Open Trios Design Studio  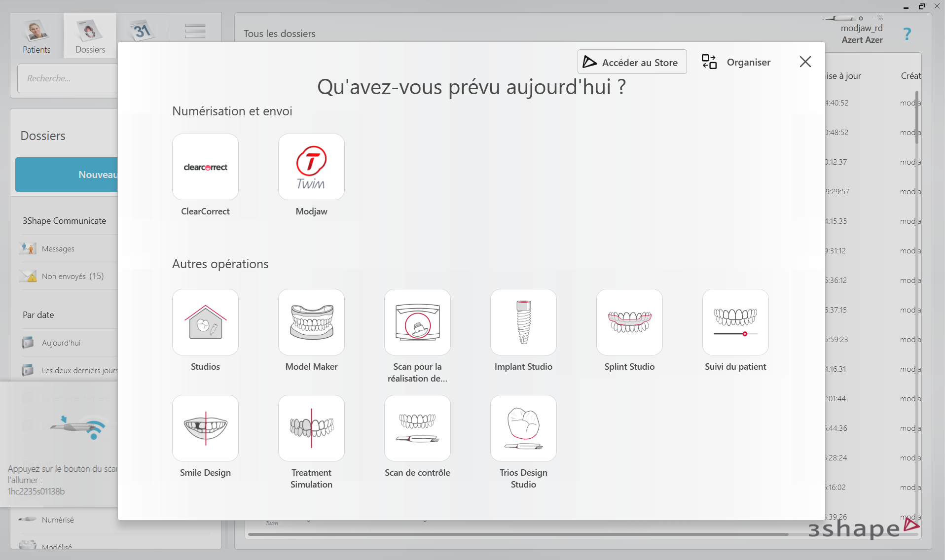[x=523, y=428]
